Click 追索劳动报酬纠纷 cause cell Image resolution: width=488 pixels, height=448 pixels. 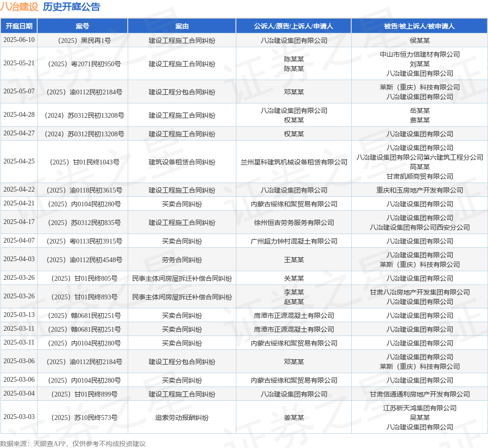click(x=182, y=417)
